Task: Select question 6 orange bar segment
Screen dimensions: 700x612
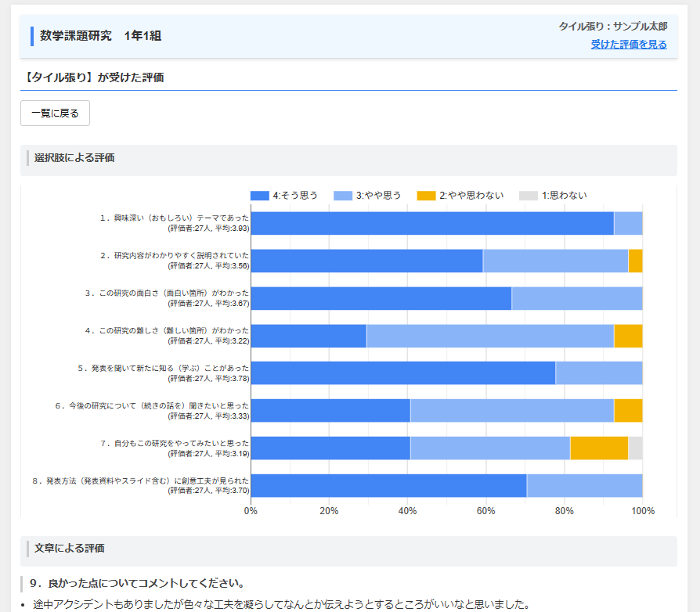Action: point(628,411)
